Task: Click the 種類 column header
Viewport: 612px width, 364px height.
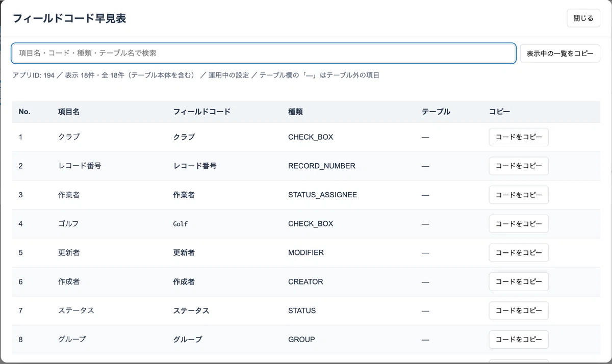Action: click(295, 112)
